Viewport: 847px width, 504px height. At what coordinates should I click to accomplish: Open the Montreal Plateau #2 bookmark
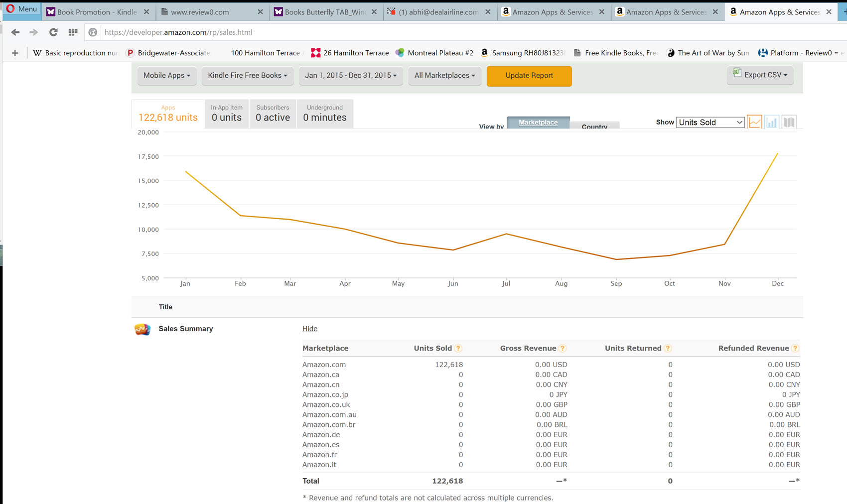(x=434, y=53)
